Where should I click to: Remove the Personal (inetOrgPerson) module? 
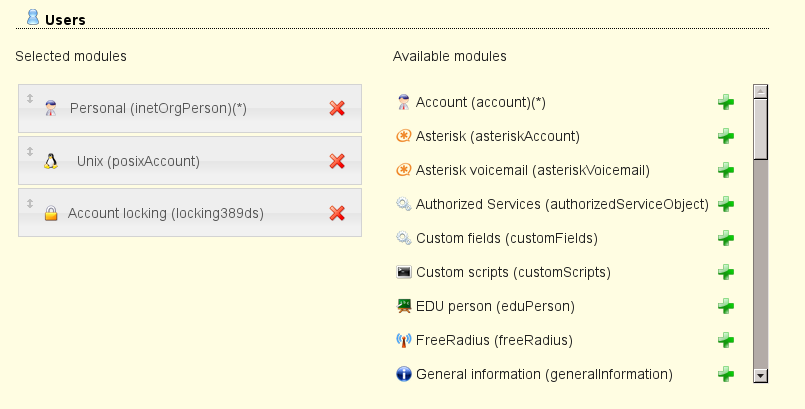coord(337,108)
